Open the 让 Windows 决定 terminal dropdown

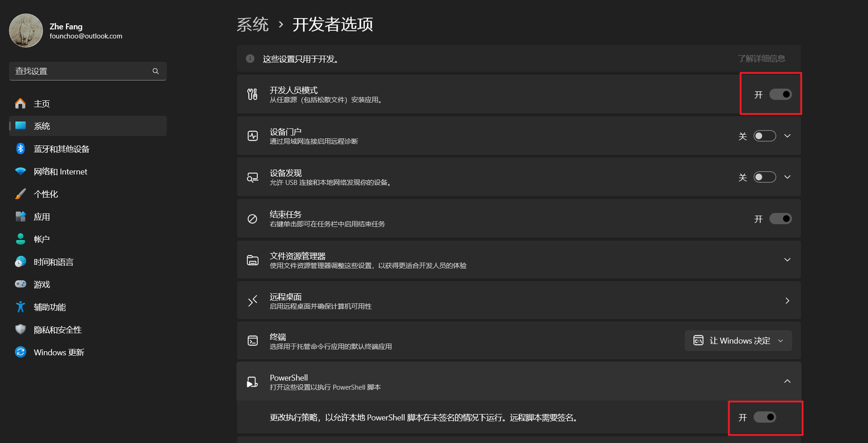[x=738, y=341]
